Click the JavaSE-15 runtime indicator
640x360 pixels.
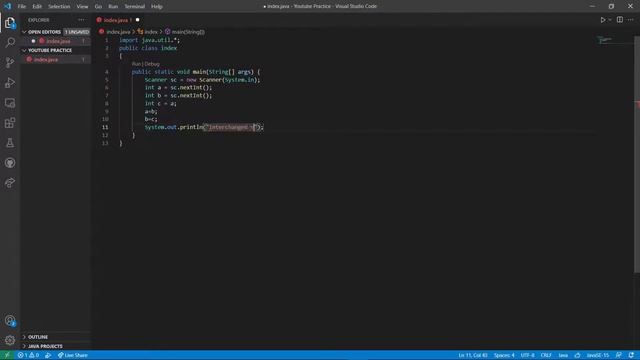coord(598,355)
